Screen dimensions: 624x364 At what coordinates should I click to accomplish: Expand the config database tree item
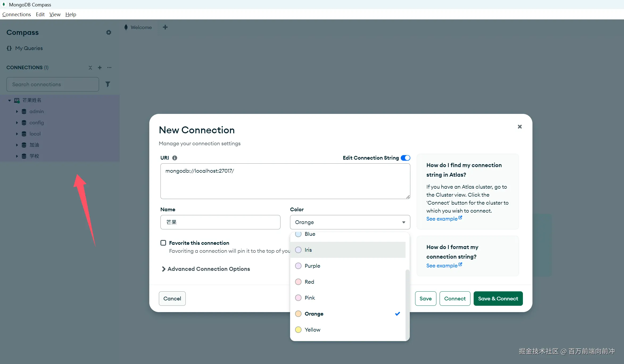[x=17, y=123]
